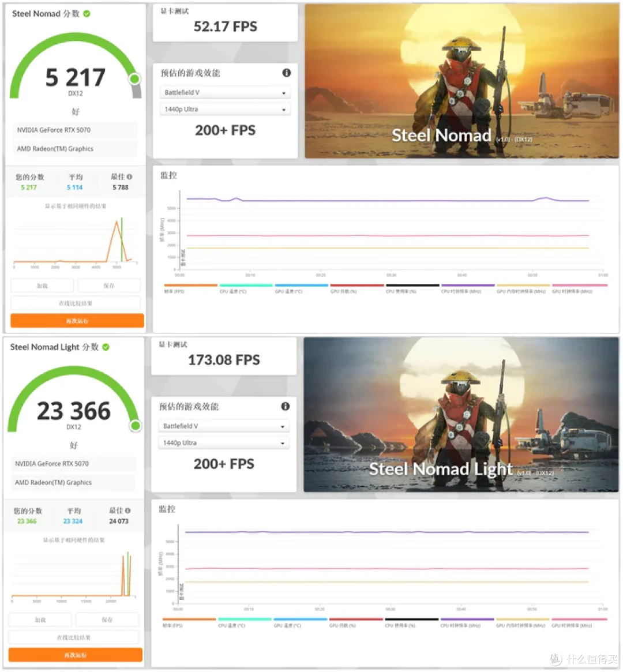Open info icon next to 预估的游戏效能 in Steel Nomad panel

pyautogui.click(x=287, y=73)
